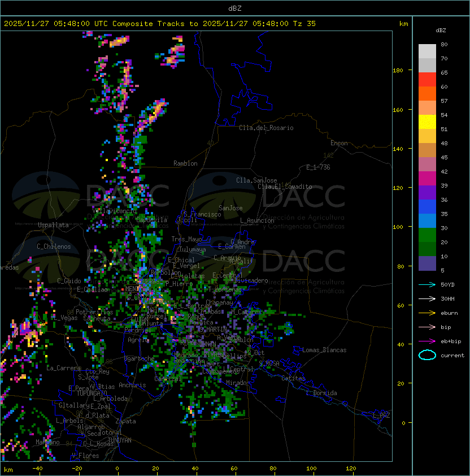Select the 'Tres_Mayo' label

(186, 239)
